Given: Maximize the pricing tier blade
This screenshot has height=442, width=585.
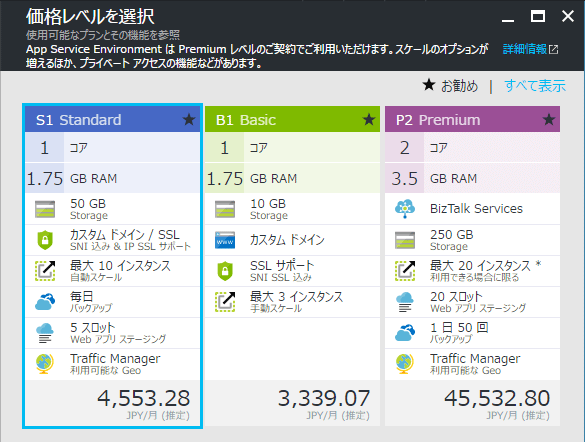Looking at the screenshot, I should click(538, 16).
